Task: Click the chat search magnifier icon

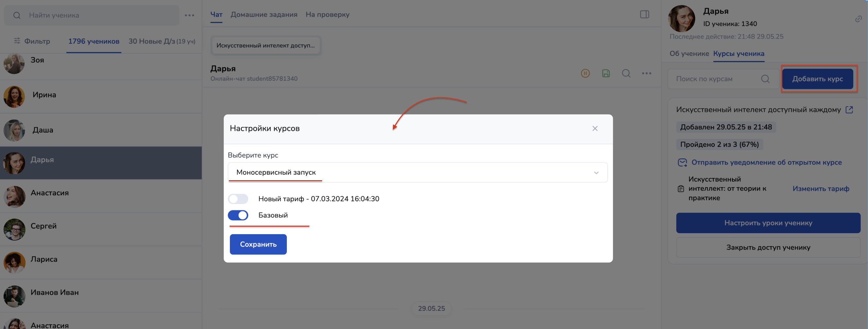Action: 626,74
